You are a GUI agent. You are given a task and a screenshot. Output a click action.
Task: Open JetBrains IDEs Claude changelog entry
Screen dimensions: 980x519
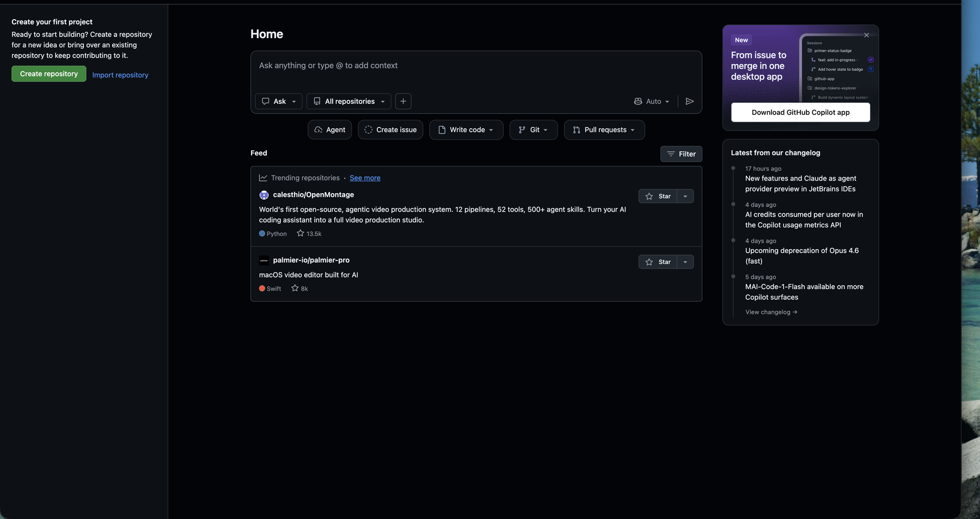click(x=800, y=183)
